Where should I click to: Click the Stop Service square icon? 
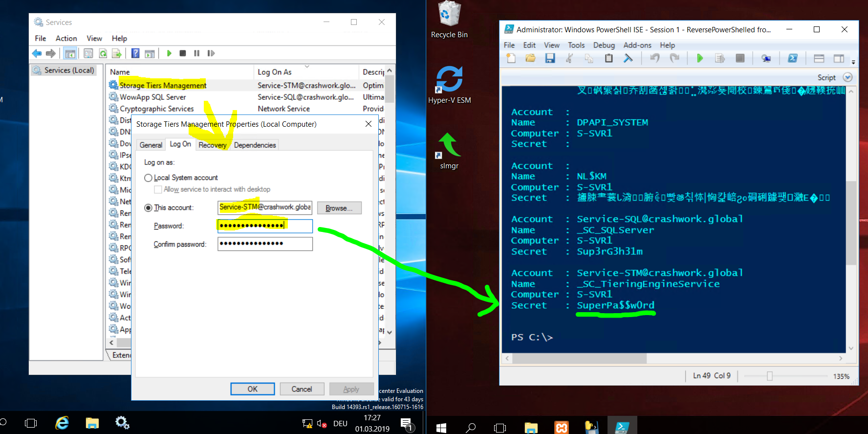pos(182,53)
